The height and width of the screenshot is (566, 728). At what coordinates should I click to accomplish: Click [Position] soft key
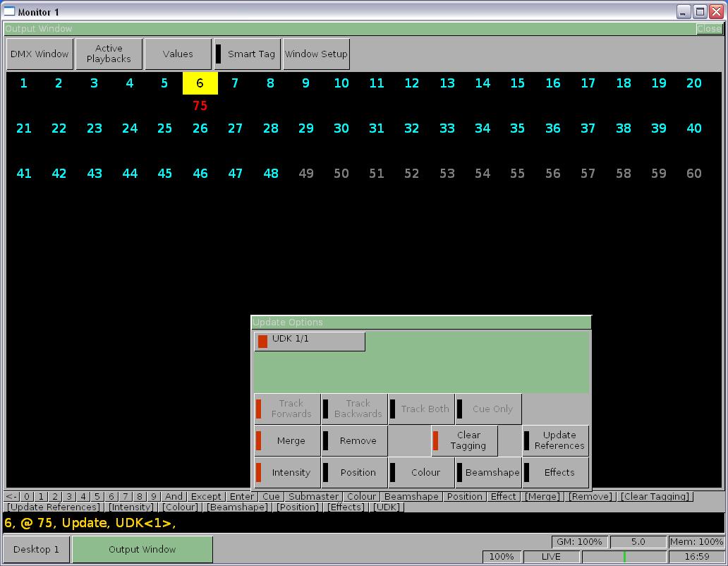point(298,507)
